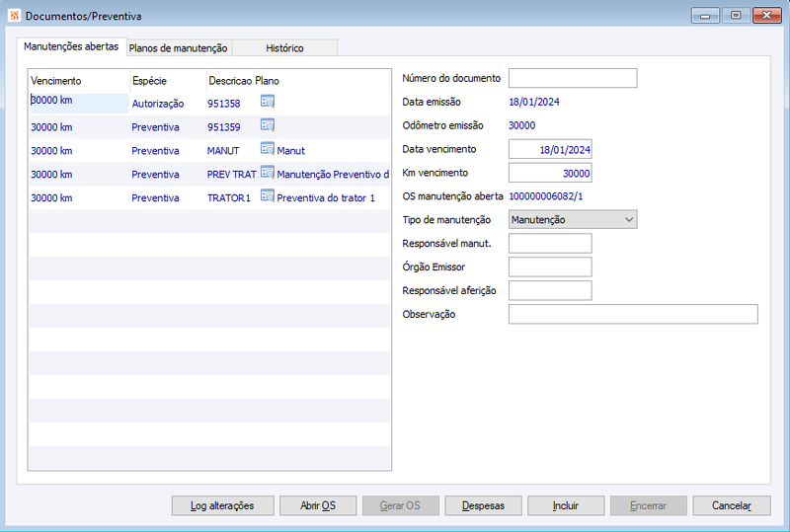Click the Vencimento column header
The image size is (790, 532).
coord(56,81)
